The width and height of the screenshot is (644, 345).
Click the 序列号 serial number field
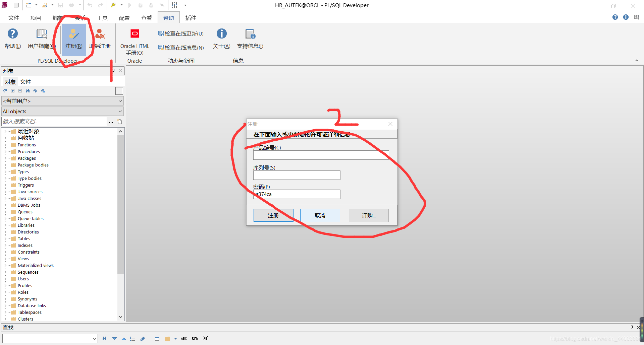pyautogui.click(x=297, y=175)
